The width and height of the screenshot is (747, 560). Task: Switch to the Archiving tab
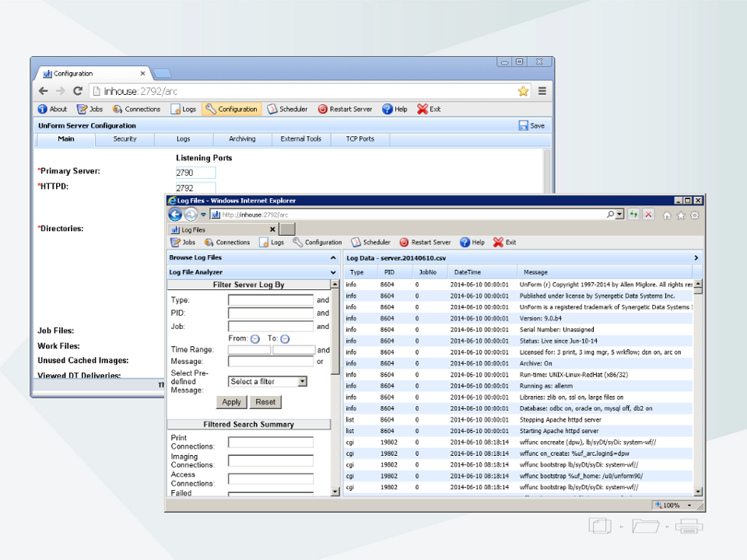[242, 139]
